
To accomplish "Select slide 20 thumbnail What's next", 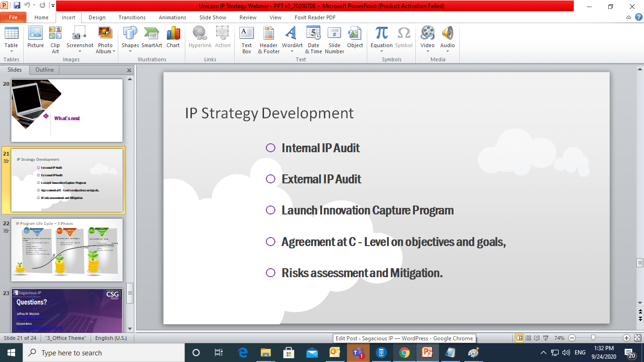I will (67, 110).
